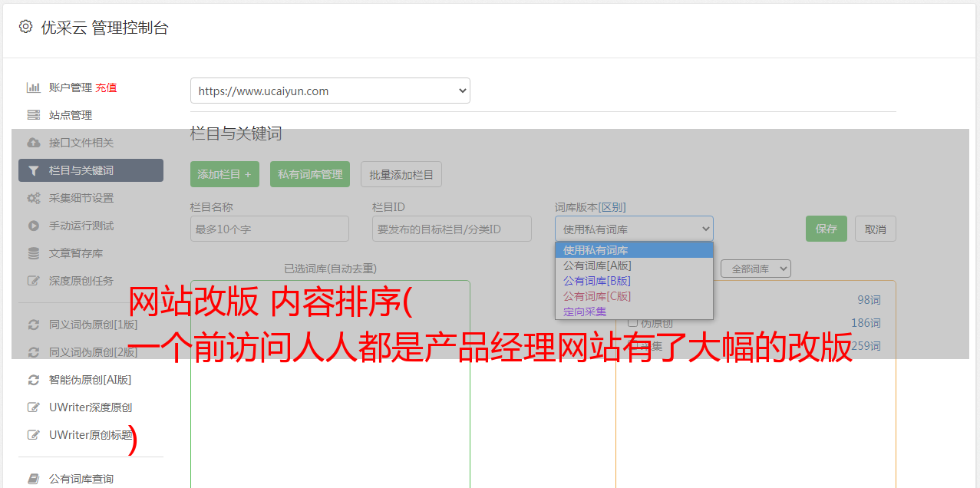Click the gears icon for 采集细节设置

[x=34, y=198]
